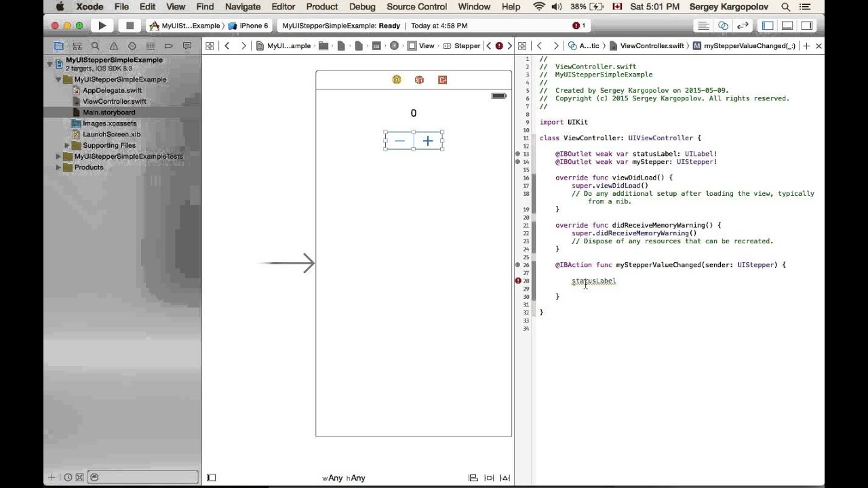Add a new assistant editor pane
This screenshot has width=868, height=488.
(806, 46)
